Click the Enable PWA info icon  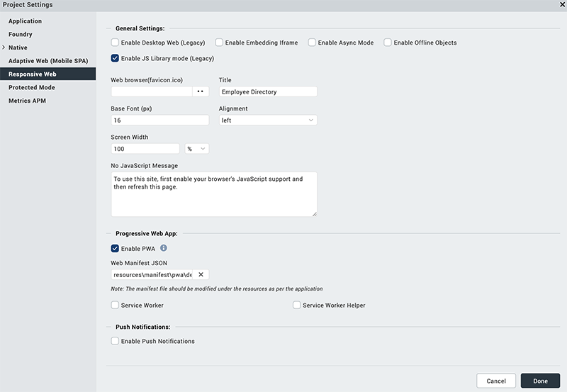pos(164,248)
